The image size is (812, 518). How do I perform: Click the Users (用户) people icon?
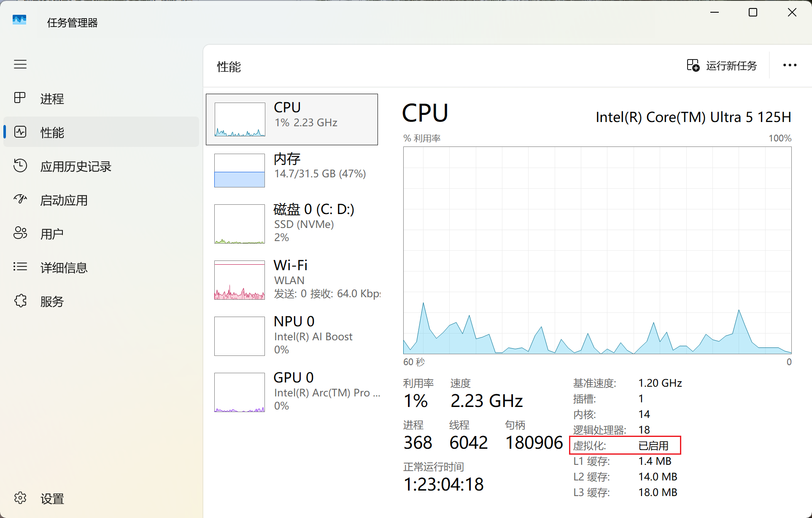pos(20,233)
